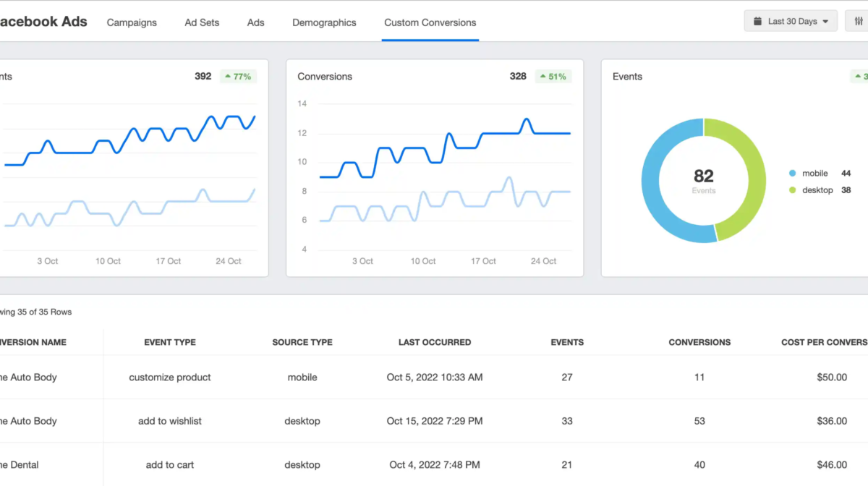Go to the Ads tab
Viewport: 868px width, 486px height.
pos(256,22)
